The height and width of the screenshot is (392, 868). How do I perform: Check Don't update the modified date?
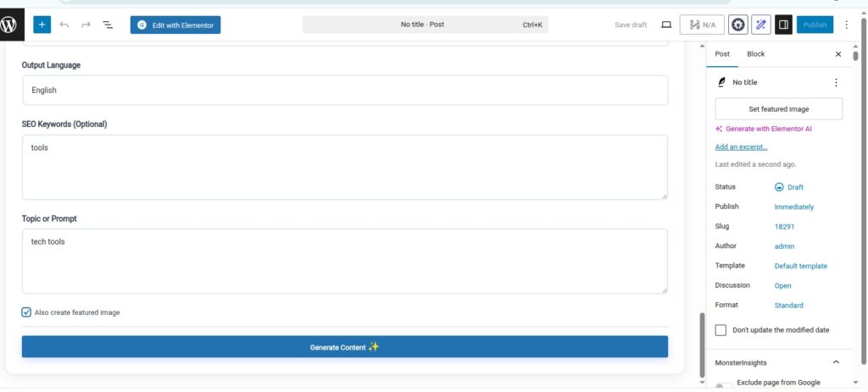(x=721, y=329)
